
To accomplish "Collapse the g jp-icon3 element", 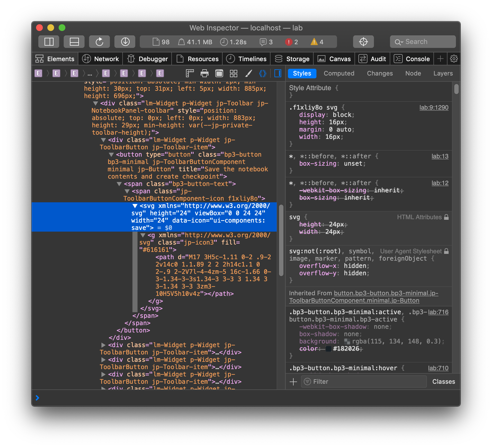I will (143, 235).
